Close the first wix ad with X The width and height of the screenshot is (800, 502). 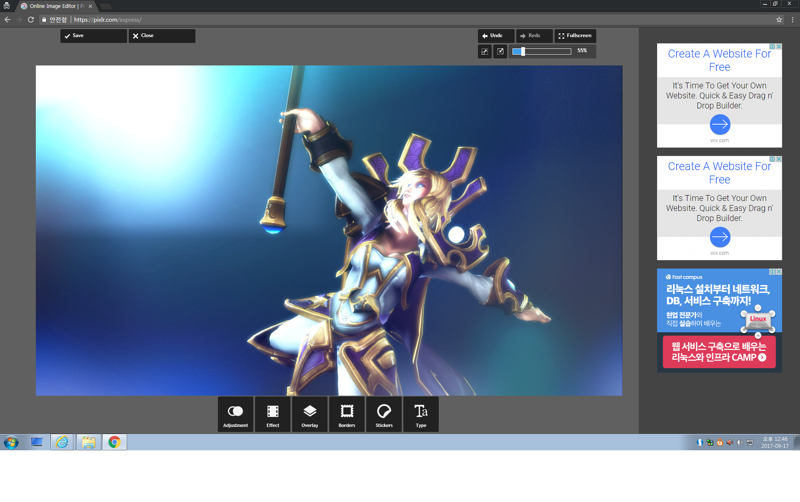[x=779, y=46]
